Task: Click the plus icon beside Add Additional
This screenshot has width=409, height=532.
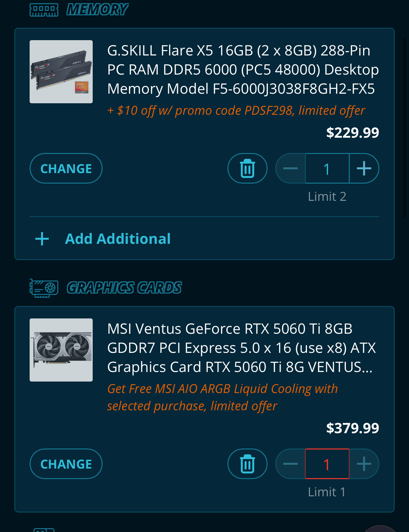Action: pos(42,239)
